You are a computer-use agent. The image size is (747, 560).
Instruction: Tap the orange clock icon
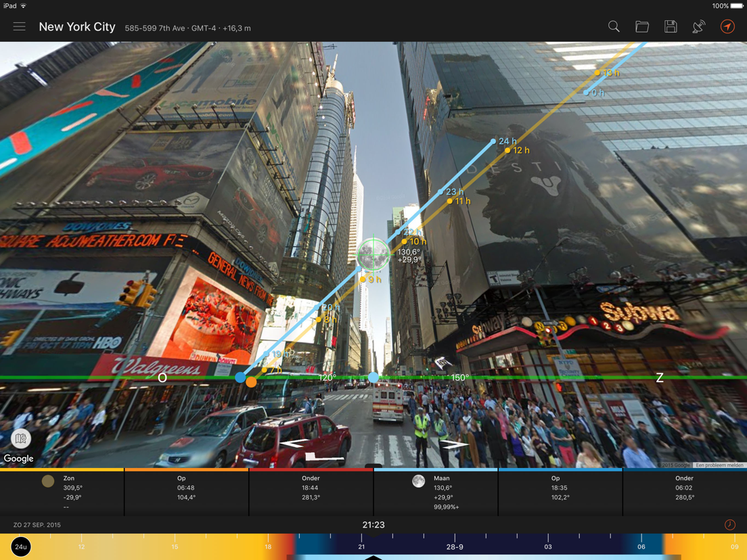click(729, 525)
